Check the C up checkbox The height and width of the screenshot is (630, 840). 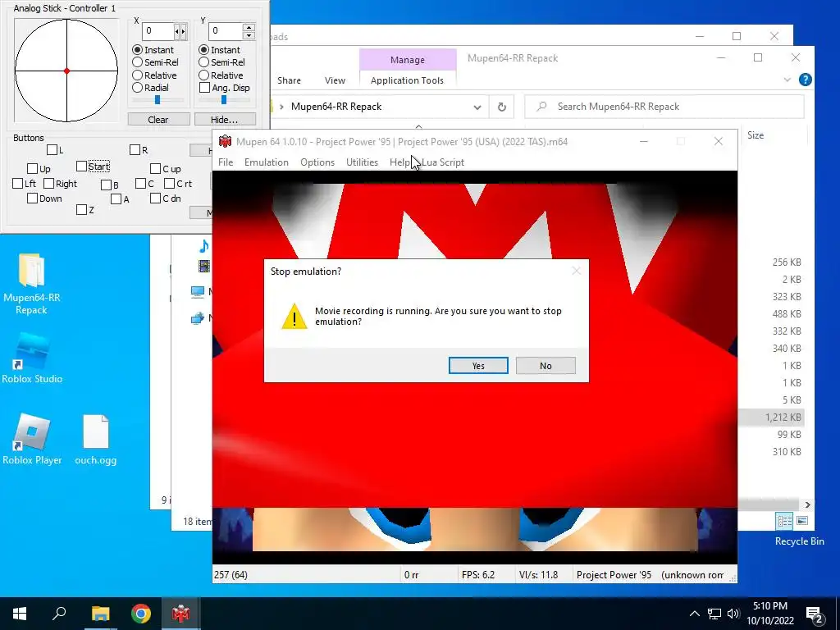(155, 169)
